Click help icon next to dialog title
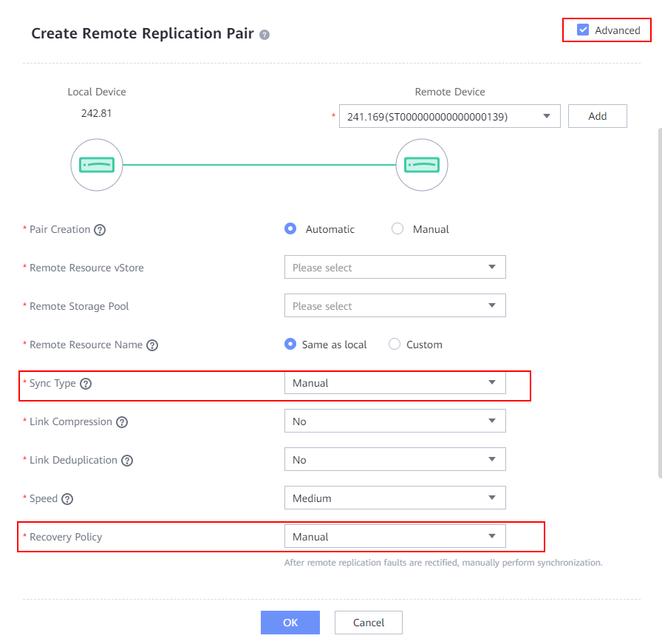 click(265, 35)
